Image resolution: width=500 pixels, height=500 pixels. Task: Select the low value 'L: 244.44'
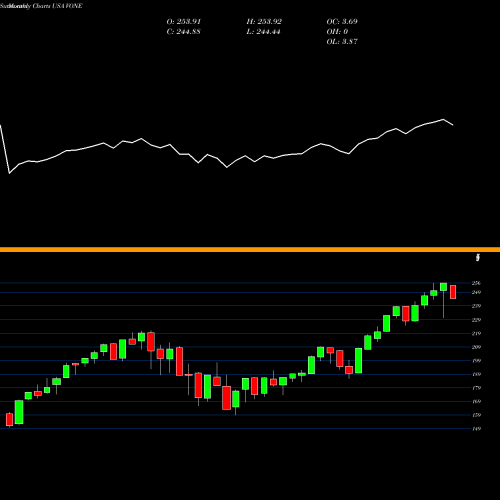[x=263, y=32]
